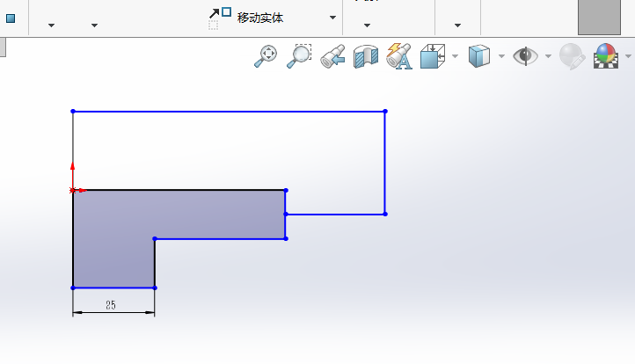The height and width of the screenshot is (364, 635).
Task: Open the View Orientation cube icon
Action: point(433,56)
